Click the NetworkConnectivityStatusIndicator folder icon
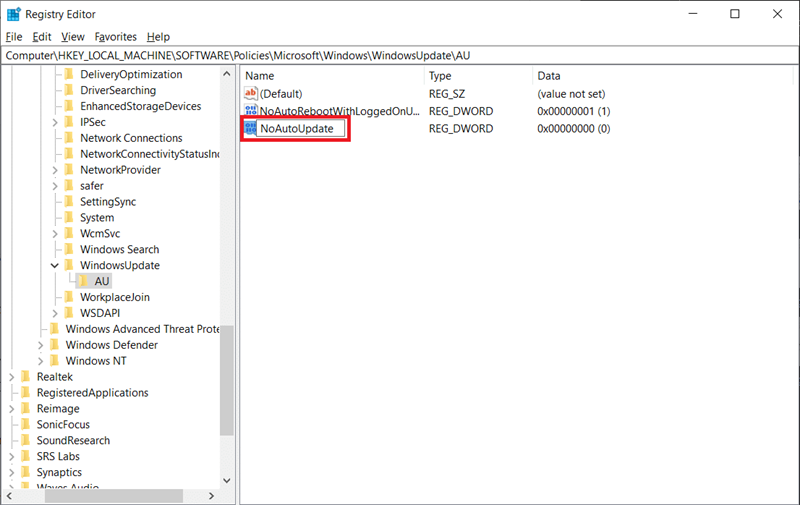Viewport: 801px width, 506px height. 69,154
